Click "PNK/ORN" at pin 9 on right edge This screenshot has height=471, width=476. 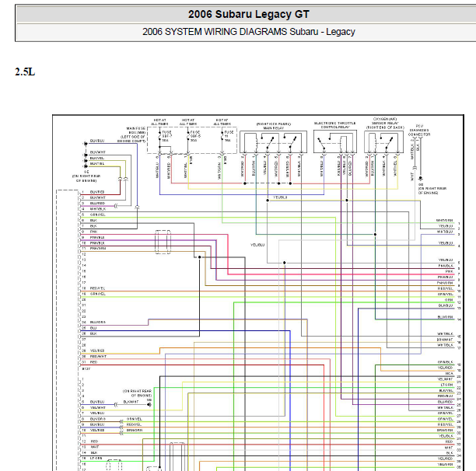coord(445,283)
